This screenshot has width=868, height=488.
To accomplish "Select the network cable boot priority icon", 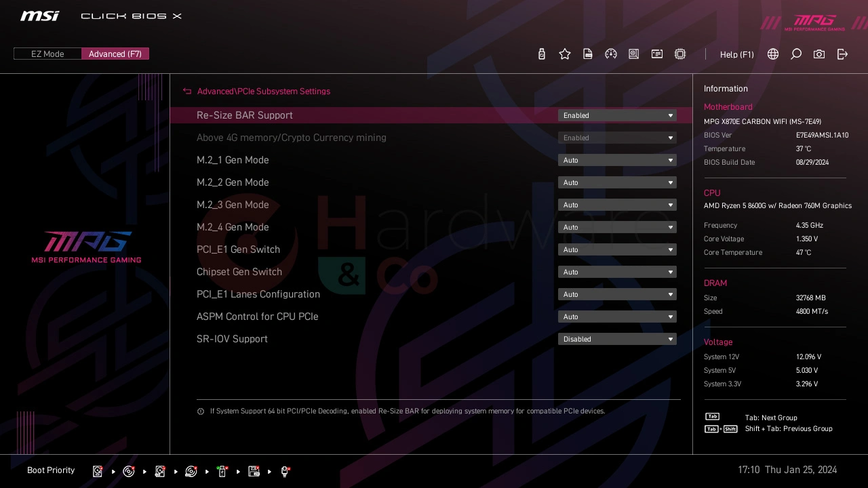I will (285, 471).
